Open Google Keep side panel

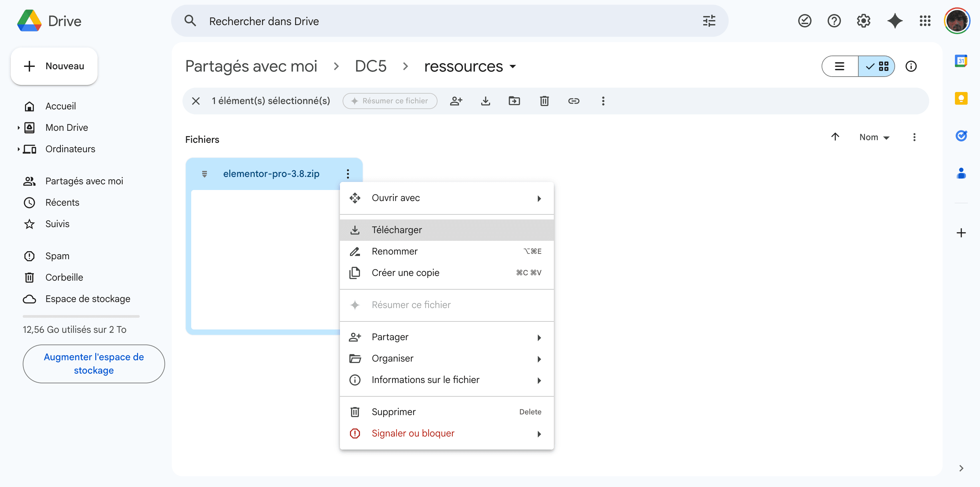pyautogui.click(x=961, y=98)
